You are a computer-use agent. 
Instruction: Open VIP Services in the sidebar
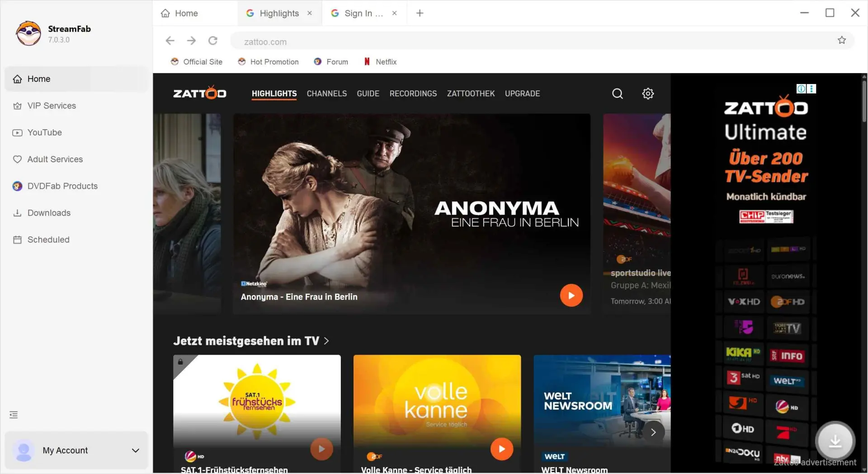(x=76, y=106)
